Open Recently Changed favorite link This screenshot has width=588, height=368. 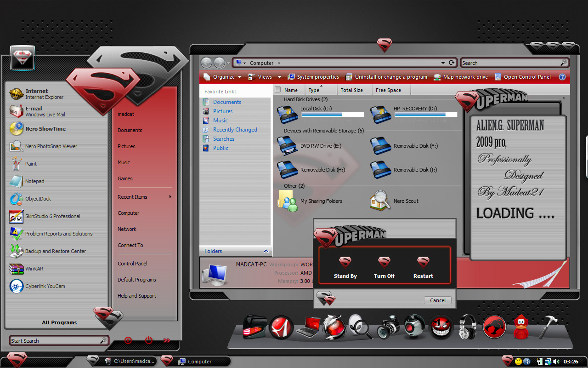(235, 130)
